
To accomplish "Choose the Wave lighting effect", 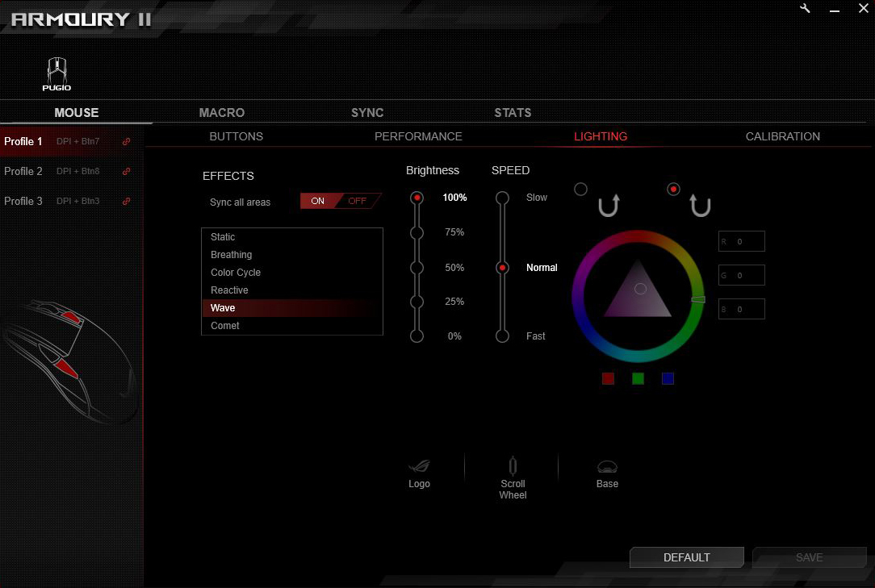I will click(292, 308).
